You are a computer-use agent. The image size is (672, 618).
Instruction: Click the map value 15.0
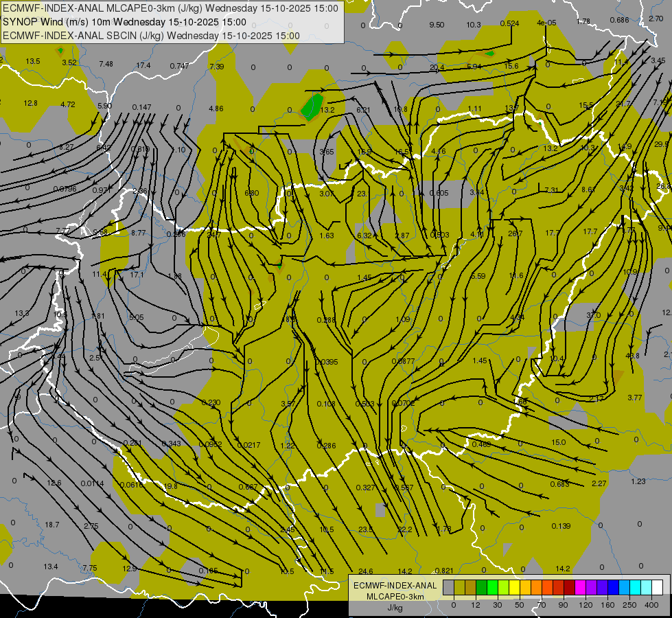[559, 442]
